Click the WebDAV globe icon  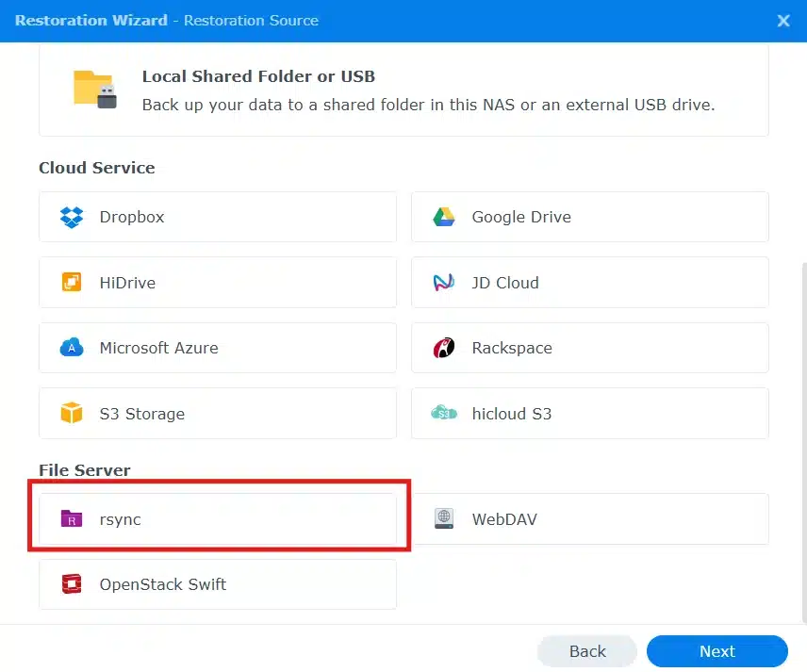[444, 518]
